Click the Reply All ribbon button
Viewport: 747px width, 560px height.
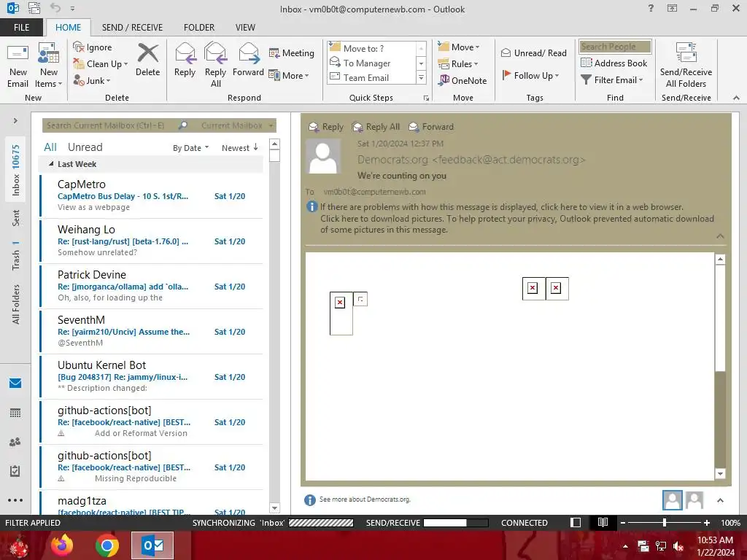tap(215, 66)
